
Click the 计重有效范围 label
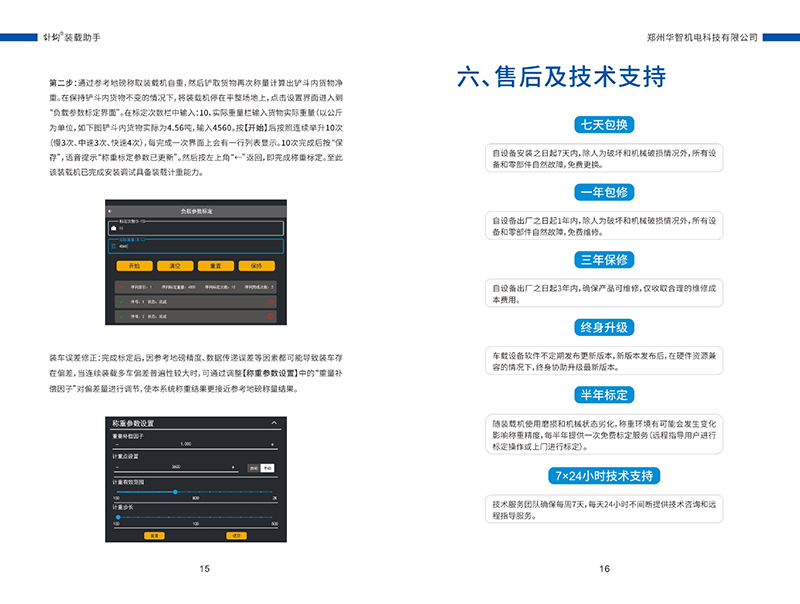[x=128, y=482]
